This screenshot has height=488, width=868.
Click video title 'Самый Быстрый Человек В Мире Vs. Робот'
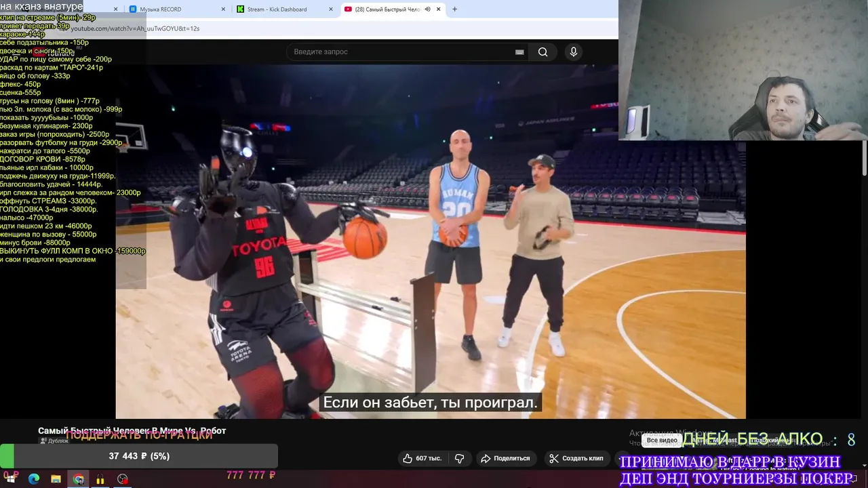[x=132, y=431]
